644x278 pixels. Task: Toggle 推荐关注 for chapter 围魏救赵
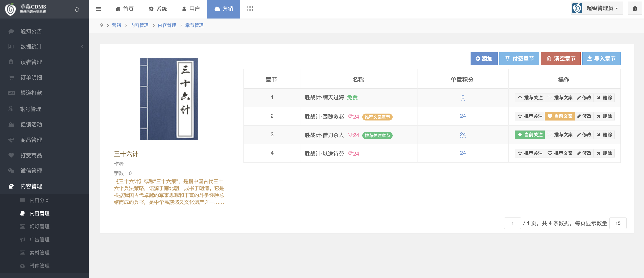click(530, 116)
